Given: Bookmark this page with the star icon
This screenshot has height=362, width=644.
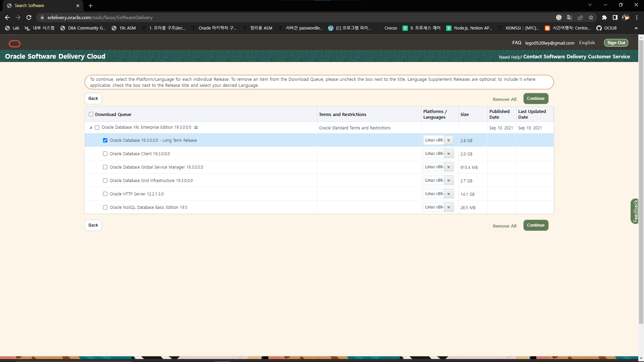Looking at the screenshot, I should [591, 17].
